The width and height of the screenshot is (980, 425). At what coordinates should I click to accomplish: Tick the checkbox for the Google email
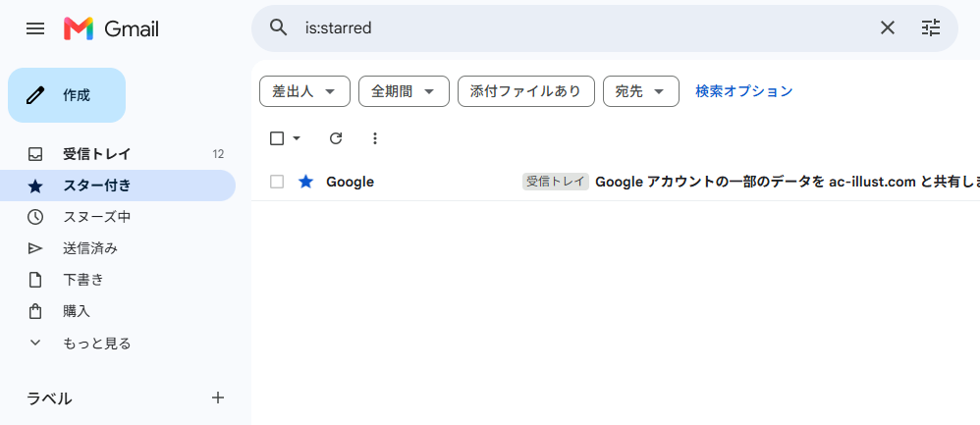pos(277,182)
